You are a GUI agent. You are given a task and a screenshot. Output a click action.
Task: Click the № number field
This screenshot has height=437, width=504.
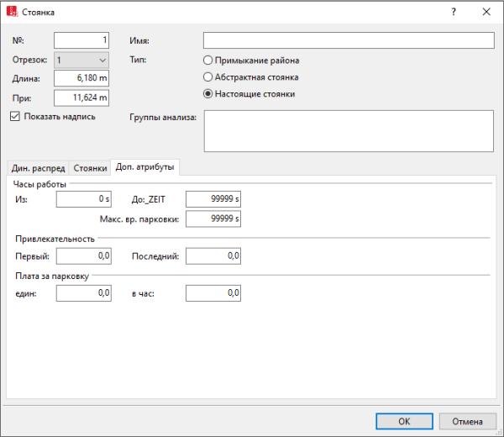click(81, 40)
